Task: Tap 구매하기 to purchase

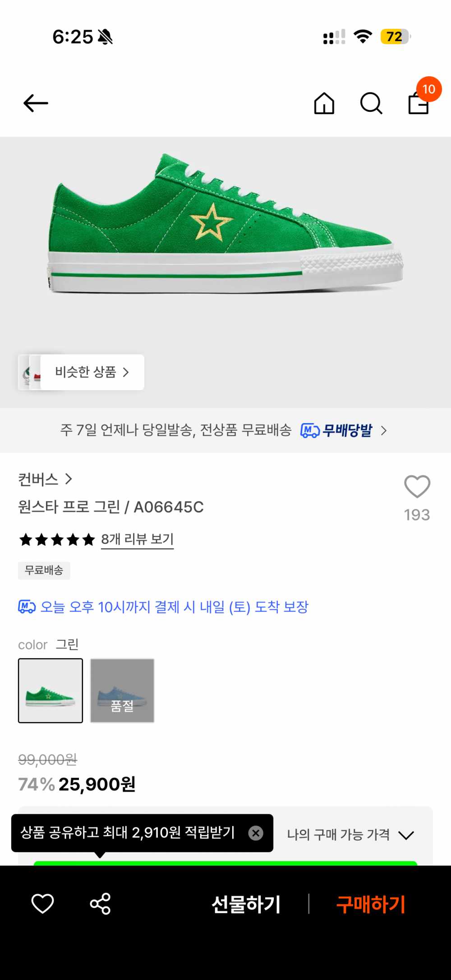Action: 371,904
